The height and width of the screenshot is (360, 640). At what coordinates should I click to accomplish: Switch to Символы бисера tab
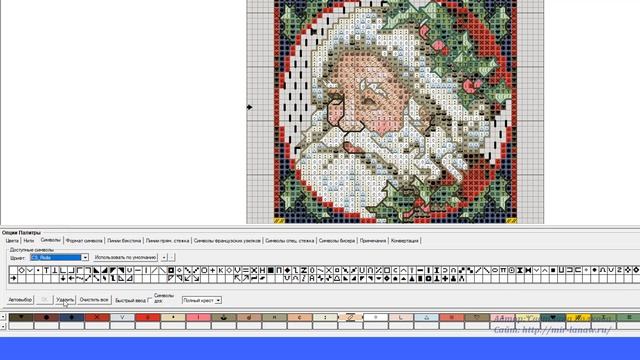tap(337, 241)
